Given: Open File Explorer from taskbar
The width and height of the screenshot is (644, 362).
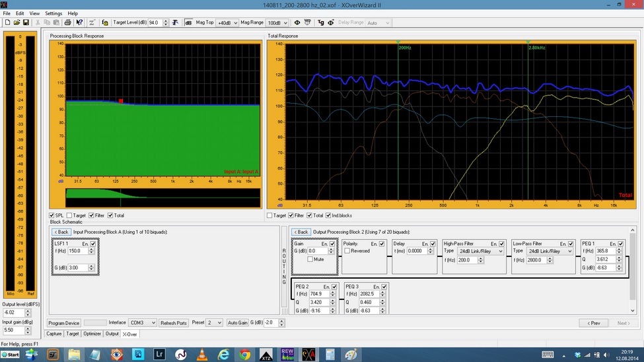Looking at the screenshot, I should pyautogui.click(x=74, y=354).
